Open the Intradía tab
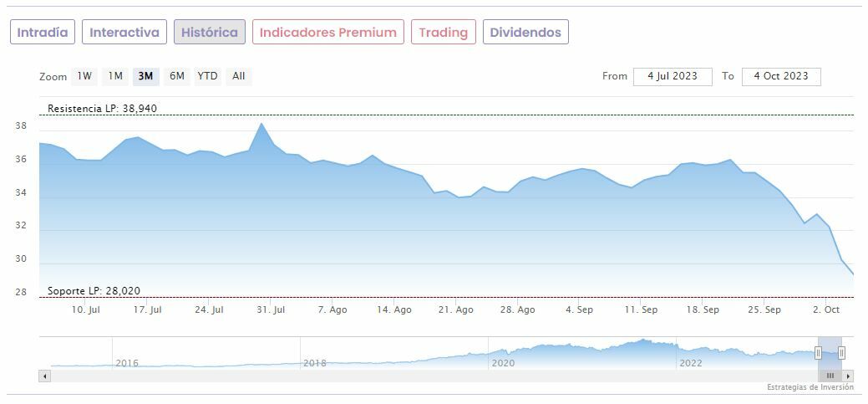The image size is (868, 404). tap(43, 33)
